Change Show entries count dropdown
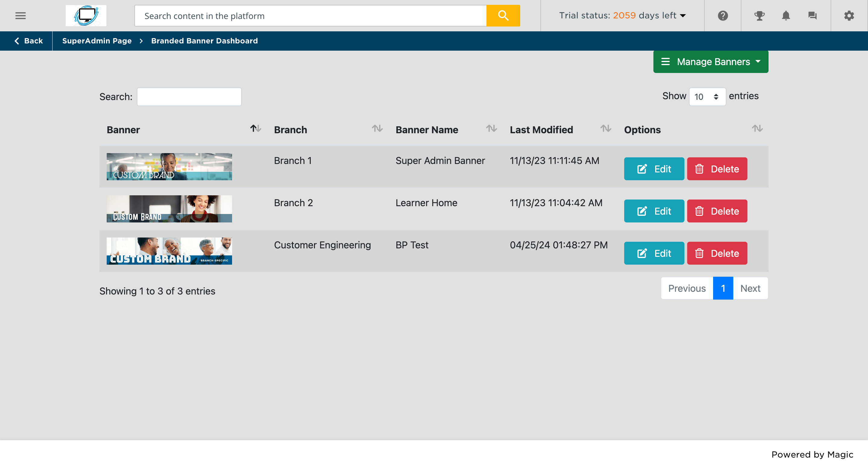868x469 pixels. [x=706, y=96]
